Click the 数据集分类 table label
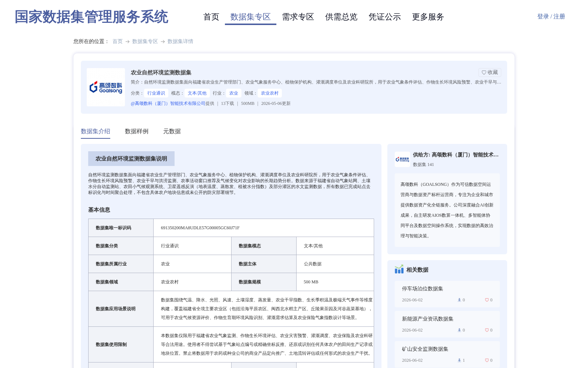Viewport: 588px width, 368px height. click(x=107, y=246)
